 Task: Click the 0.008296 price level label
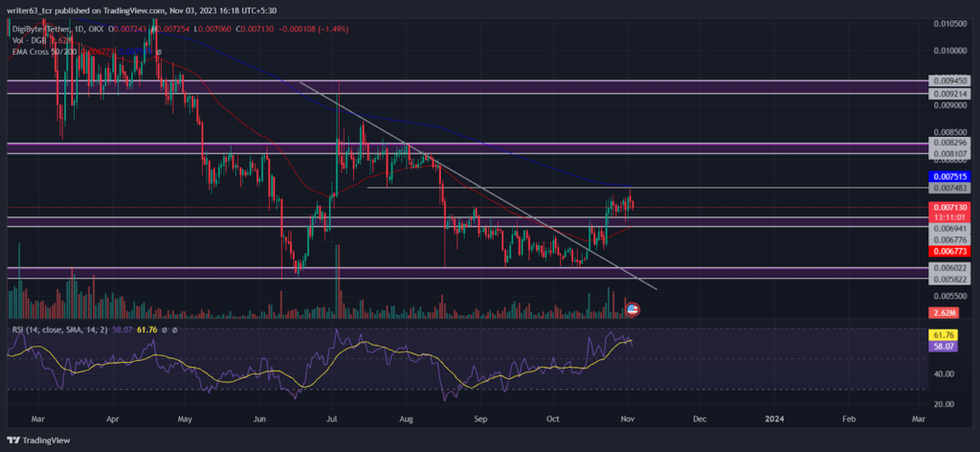pyautogui.click(x=948, y=143)
